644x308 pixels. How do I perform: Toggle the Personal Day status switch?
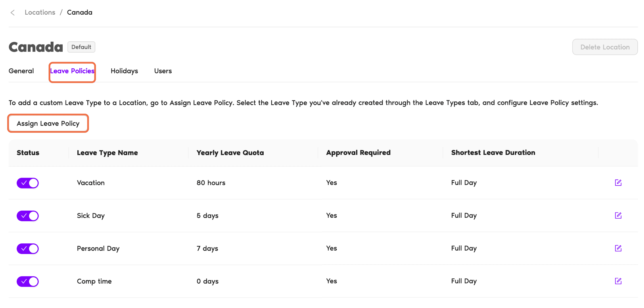(x=28, y=249)
